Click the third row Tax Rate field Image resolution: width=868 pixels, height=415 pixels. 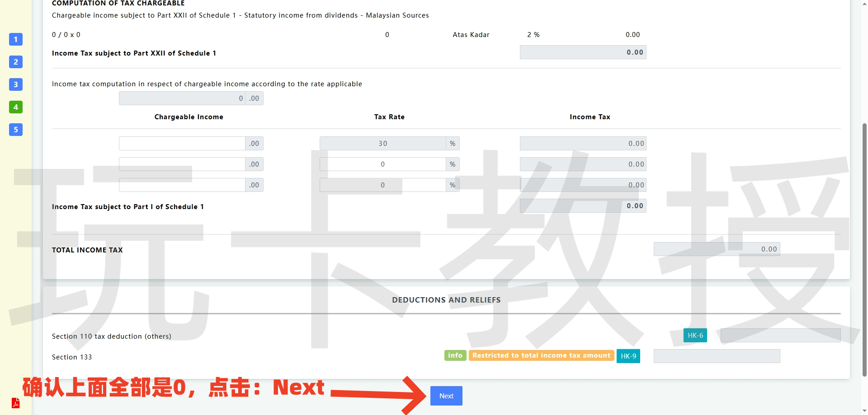pos(383,185)
